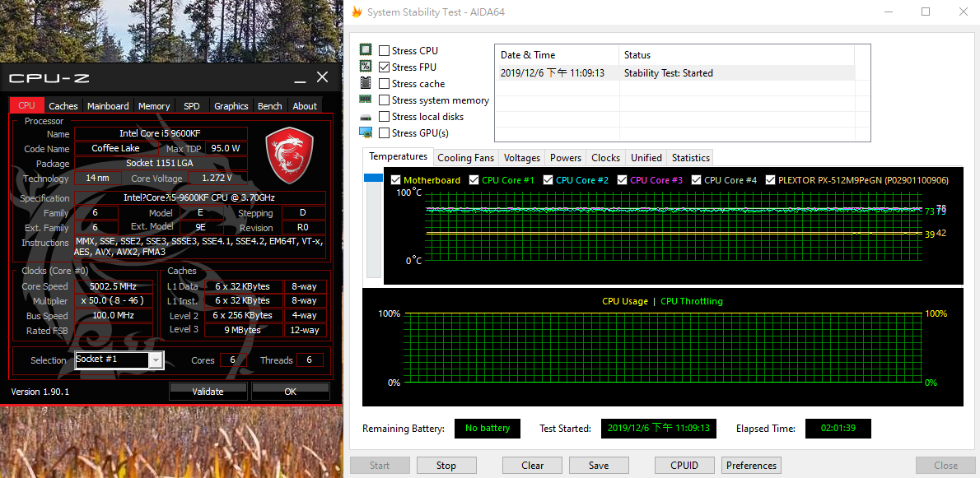Toggle CPU Core #2 graph checkbox
Viewport: 980px width, 478px height.
pyautogui.click(x=548, y=179)
